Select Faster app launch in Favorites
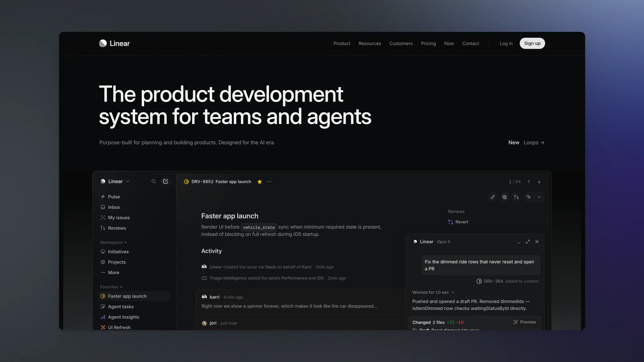644x362 pixels. pyautogui.click(x=134, y=296)
